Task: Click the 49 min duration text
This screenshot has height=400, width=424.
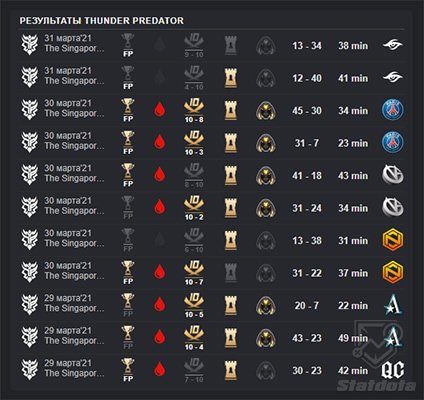Action: [x=353, y=338]
